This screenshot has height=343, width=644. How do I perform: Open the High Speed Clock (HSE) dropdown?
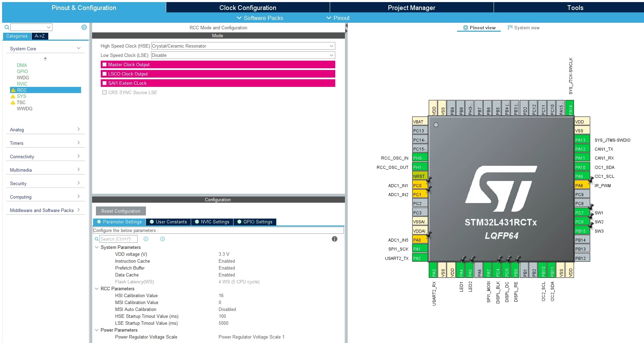coord(243,46)
